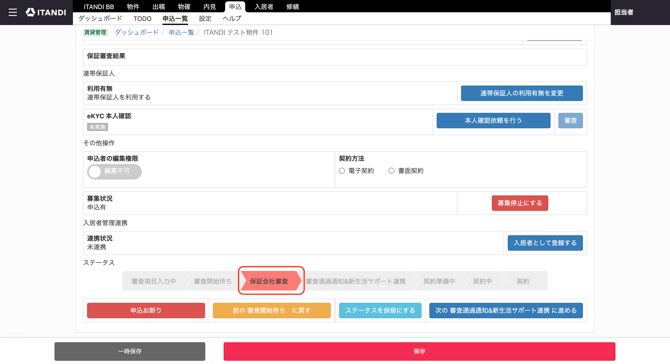670x364 pixels.
Task: Open the 設定 sub-tab
Action: [x=205, y=18]
